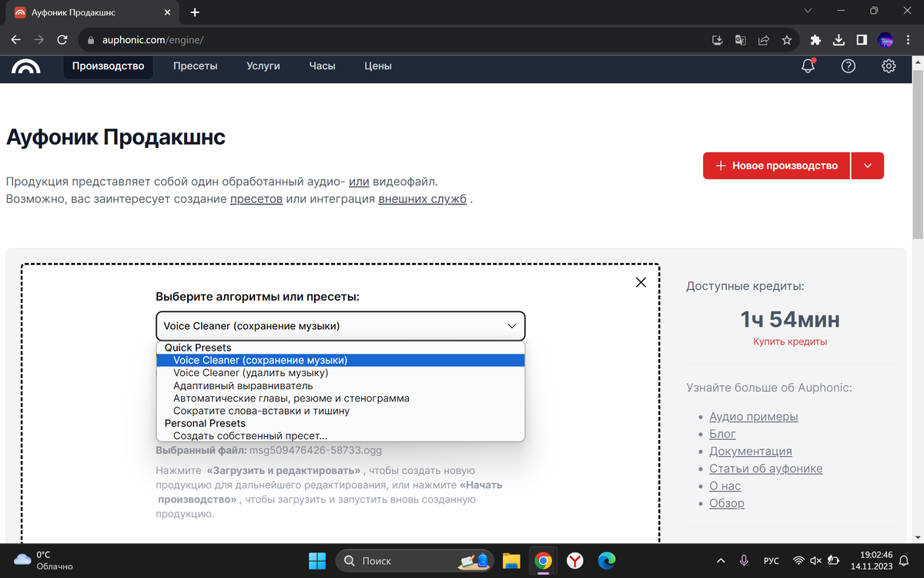The image size is (924, 578).
Task: Bookmark this page with the star icon
Action: pos(786,39)
